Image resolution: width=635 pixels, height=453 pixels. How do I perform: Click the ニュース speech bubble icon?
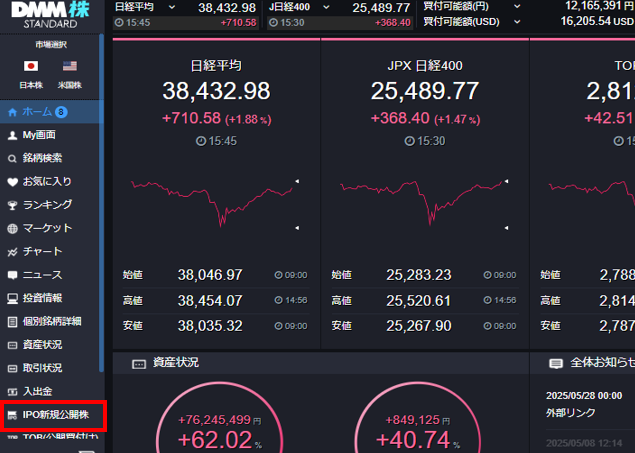(x=12, y=275)
